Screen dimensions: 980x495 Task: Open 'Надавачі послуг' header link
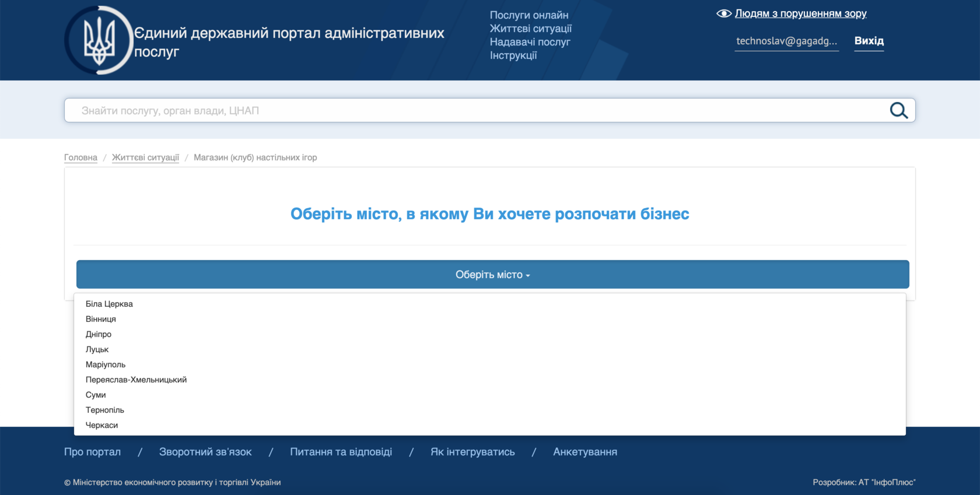[x=530, y=42]
